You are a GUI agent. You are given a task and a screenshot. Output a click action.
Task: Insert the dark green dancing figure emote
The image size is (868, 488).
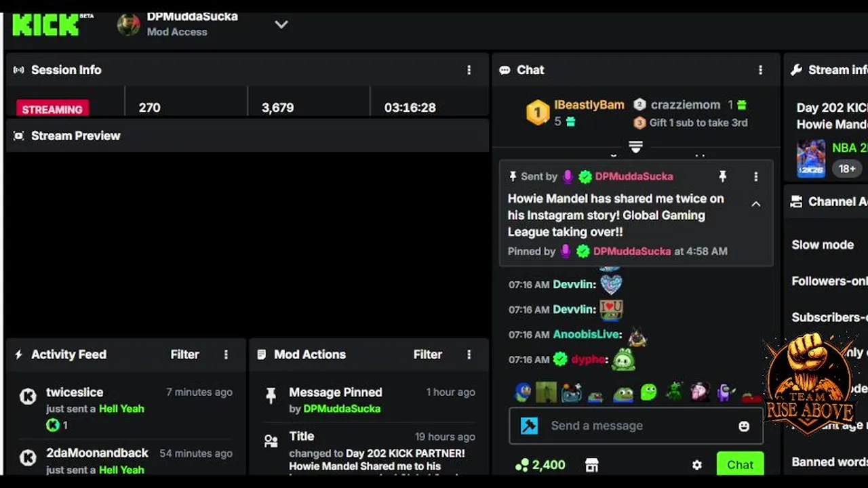click(x=673, y=392)
